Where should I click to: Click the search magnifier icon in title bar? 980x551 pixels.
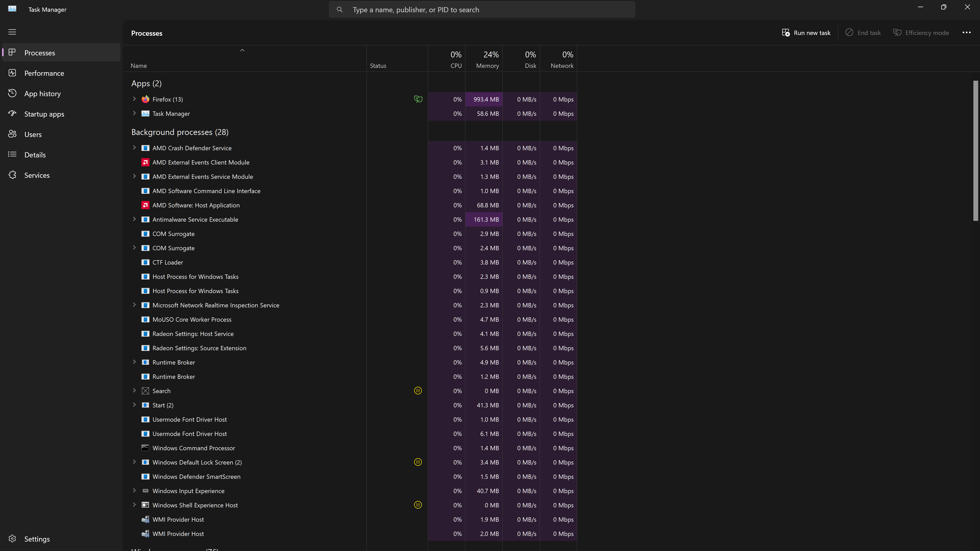pos(339,9)
